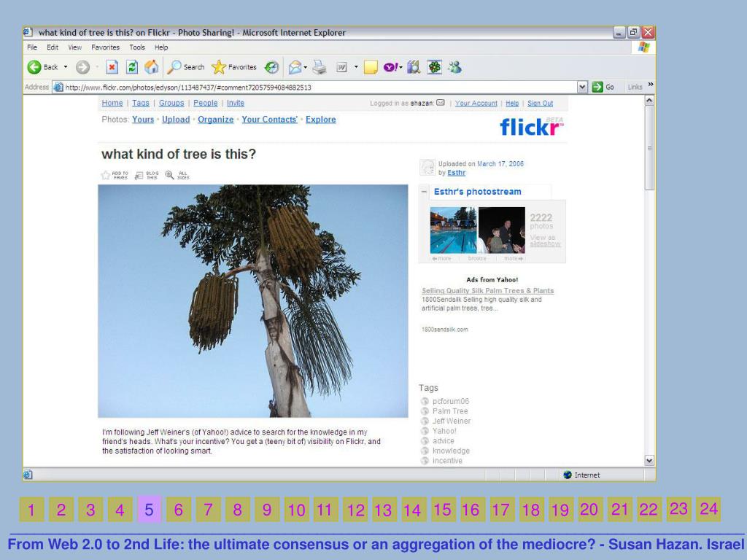Click the globe icon beside the Palm Tree tag
This screenshot has width=747, height=560.
425,411
